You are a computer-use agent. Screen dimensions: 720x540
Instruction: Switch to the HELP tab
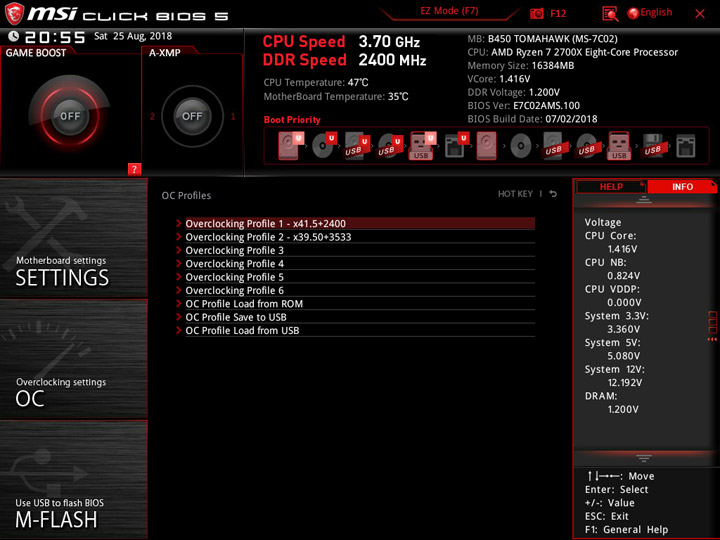[x=611, y=187]
